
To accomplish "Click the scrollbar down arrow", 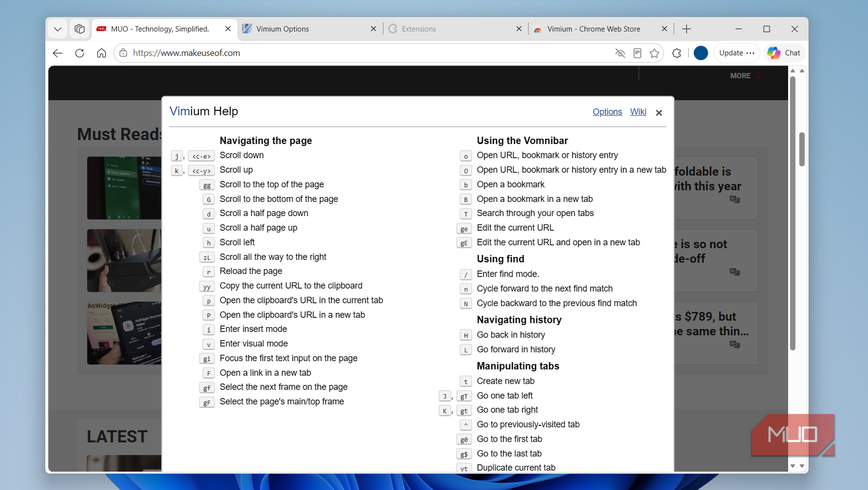I will [802, 466].
